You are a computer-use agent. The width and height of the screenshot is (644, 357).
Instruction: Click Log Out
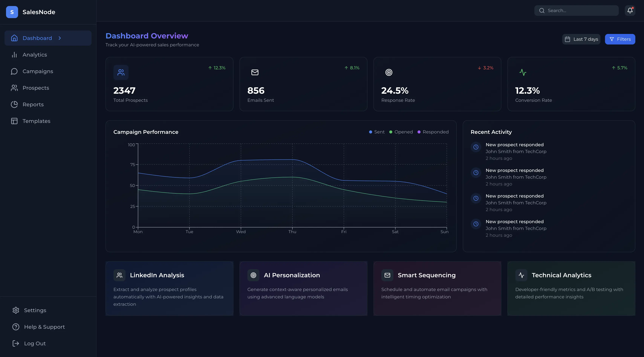click(48, 343)
